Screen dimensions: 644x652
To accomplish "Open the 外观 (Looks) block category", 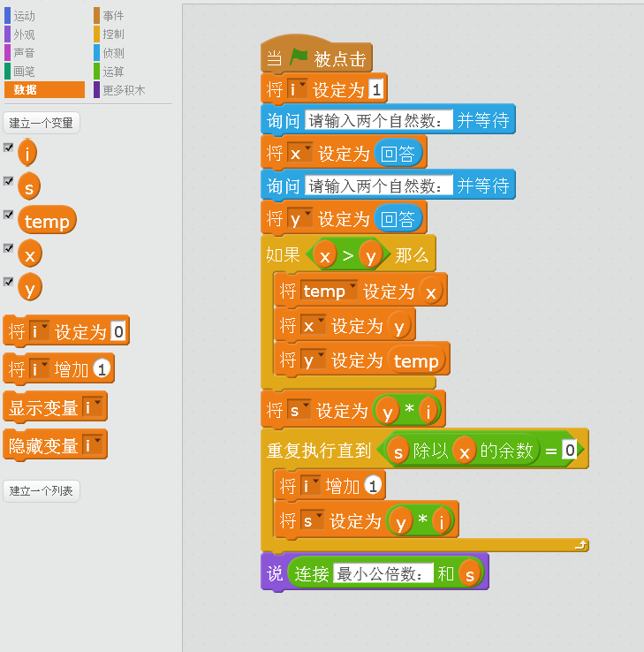I will 24,34.
